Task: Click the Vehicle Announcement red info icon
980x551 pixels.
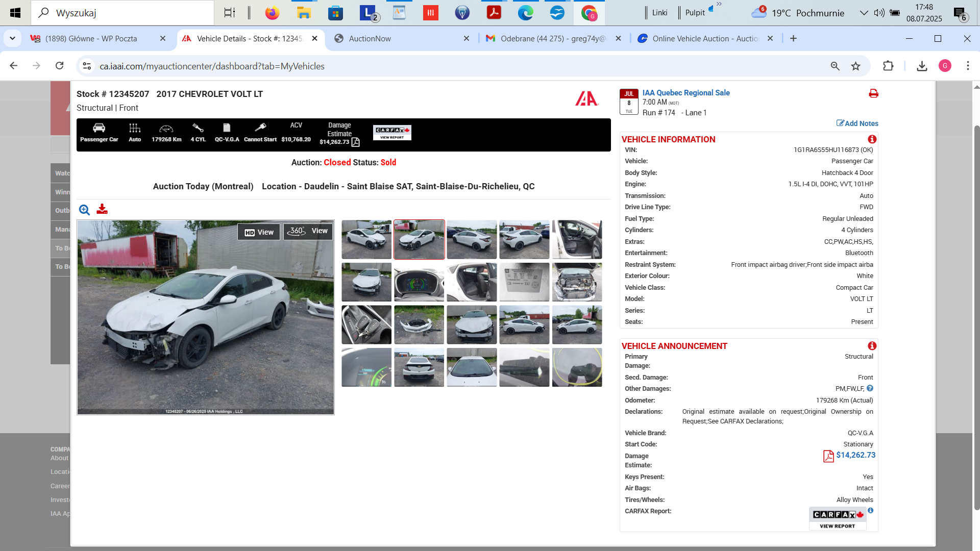Action: coord(872,346)
